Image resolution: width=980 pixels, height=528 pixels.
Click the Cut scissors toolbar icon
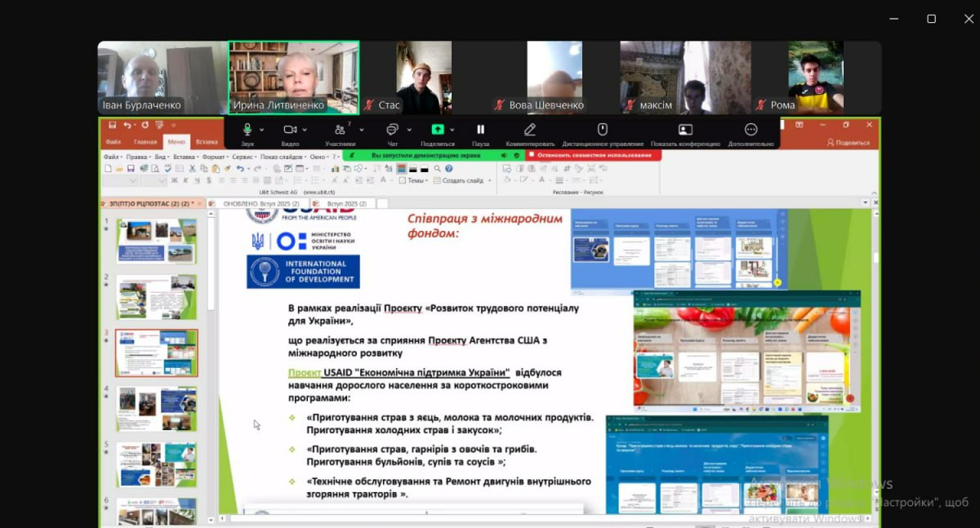point(193,169)
